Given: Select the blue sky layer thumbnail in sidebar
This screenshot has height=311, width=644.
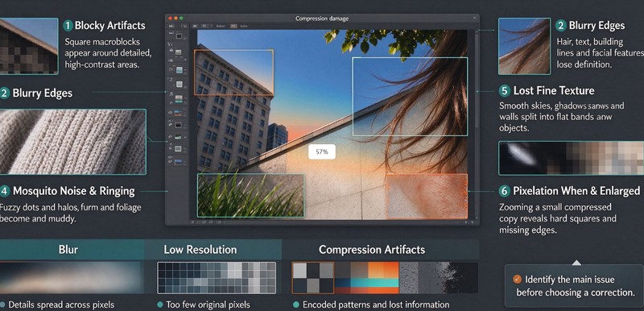Looking at the screenshot, I should [x=178, y=162].
